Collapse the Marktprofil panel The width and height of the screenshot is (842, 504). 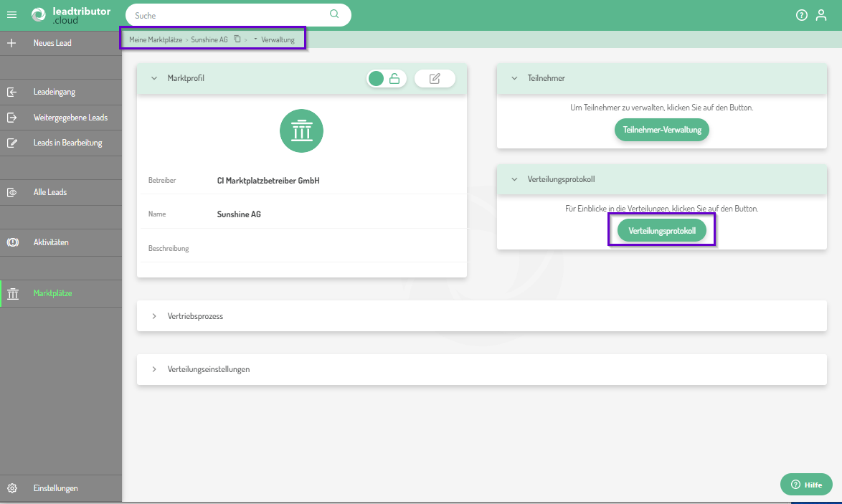(153, 78)
